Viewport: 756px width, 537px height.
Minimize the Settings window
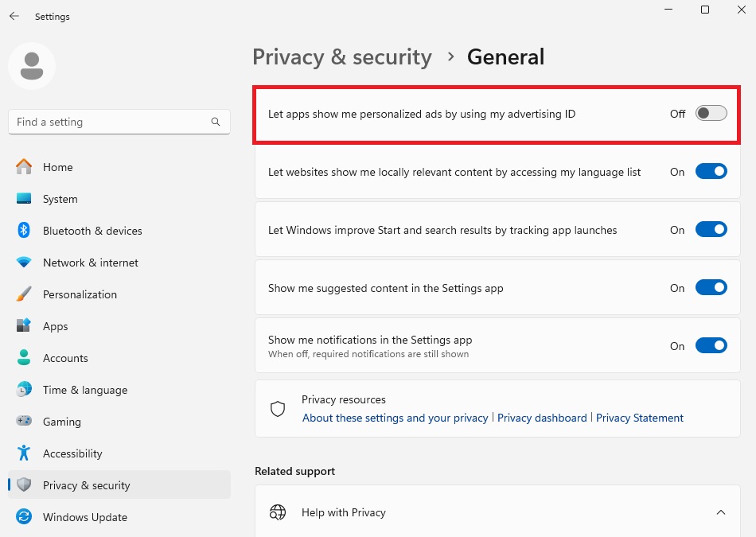668,10
